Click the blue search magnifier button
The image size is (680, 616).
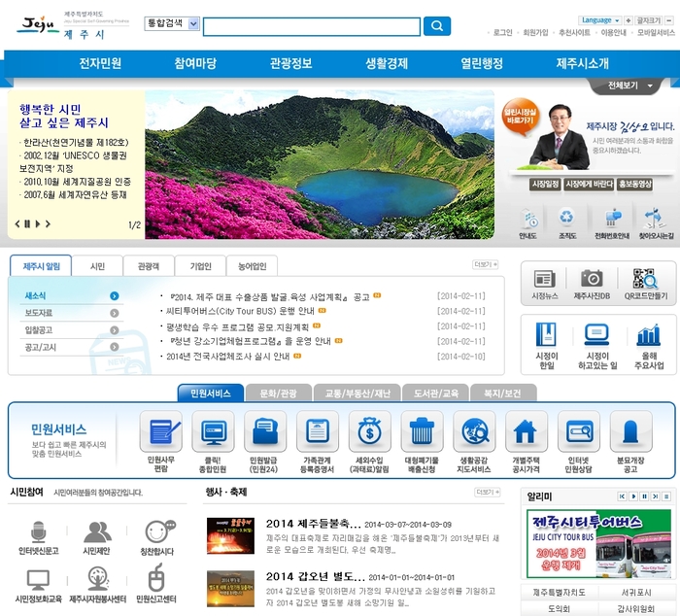pyautogui.click(x=436, y=26)
